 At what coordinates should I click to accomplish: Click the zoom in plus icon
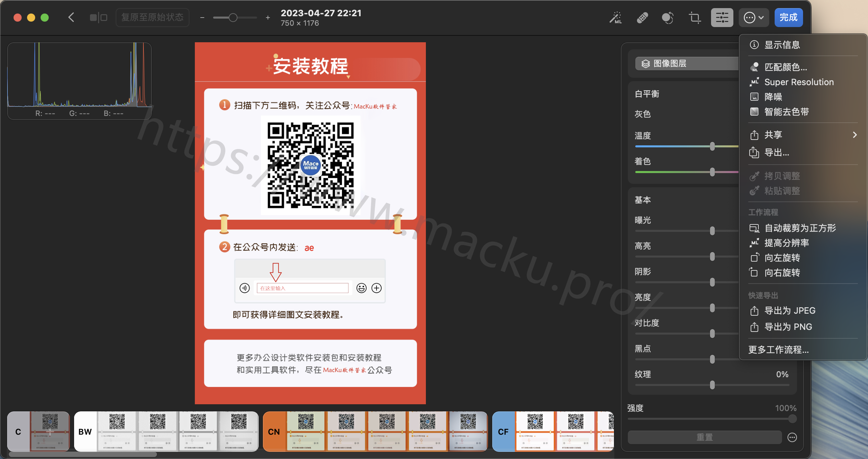point(268,18)
